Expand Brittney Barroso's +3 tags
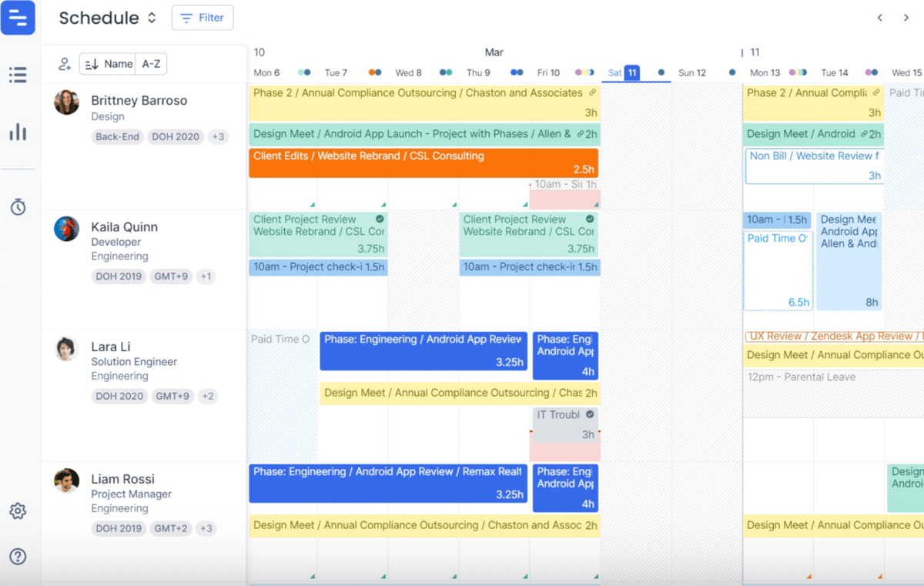 [218, 137]
